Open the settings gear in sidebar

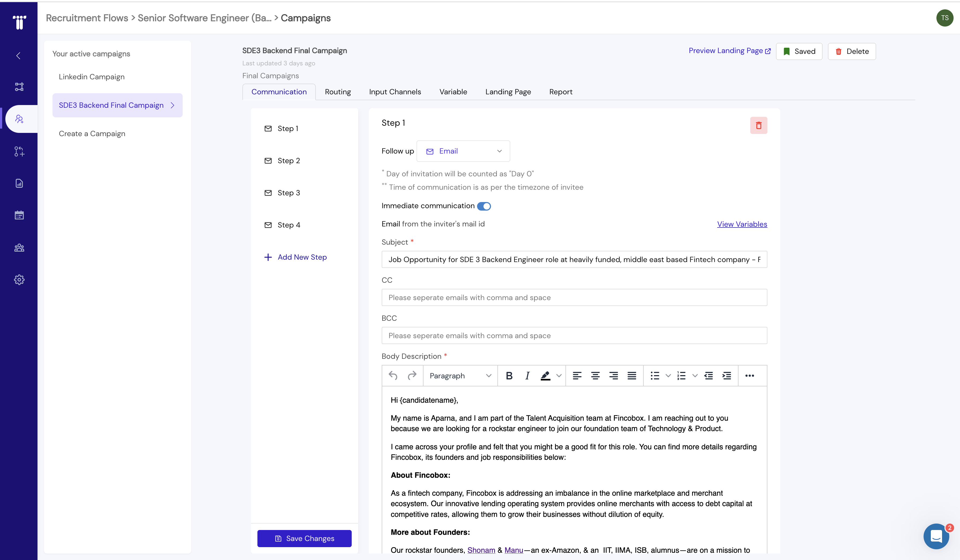pos(19,280)
